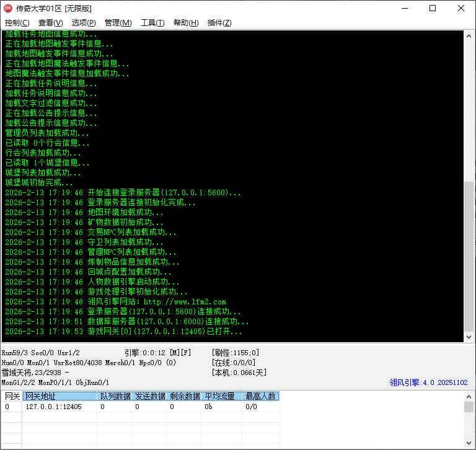476x450 pixels.
Task: Click the 游戏网关[0] 已打开 log line
Action: point(123,332)
